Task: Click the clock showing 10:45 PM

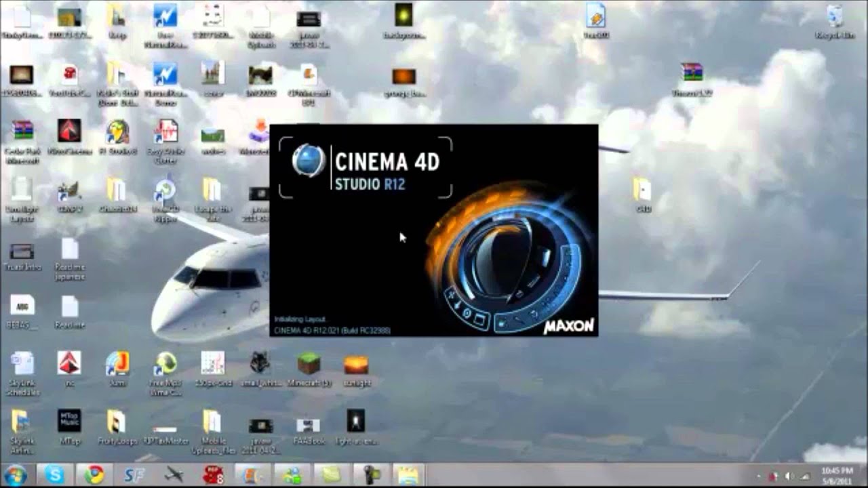Action: tap(837, 475)
